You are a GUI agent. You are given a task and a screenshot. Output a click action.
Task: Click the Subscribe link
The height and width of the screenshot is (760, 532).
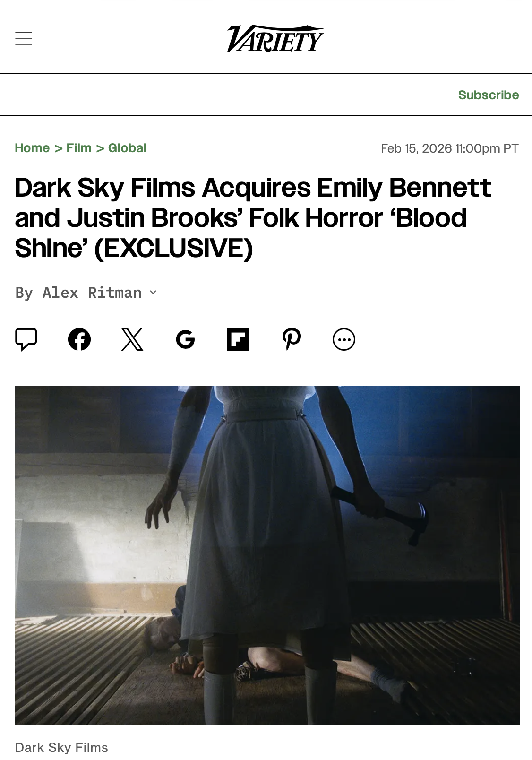pos(489,95)
